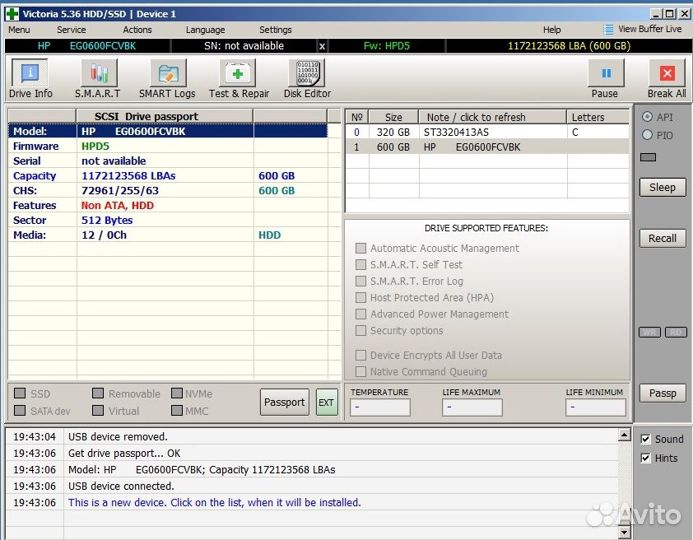
Task: Toggle the SATA dev checkbox
Action: click(20, 411)
